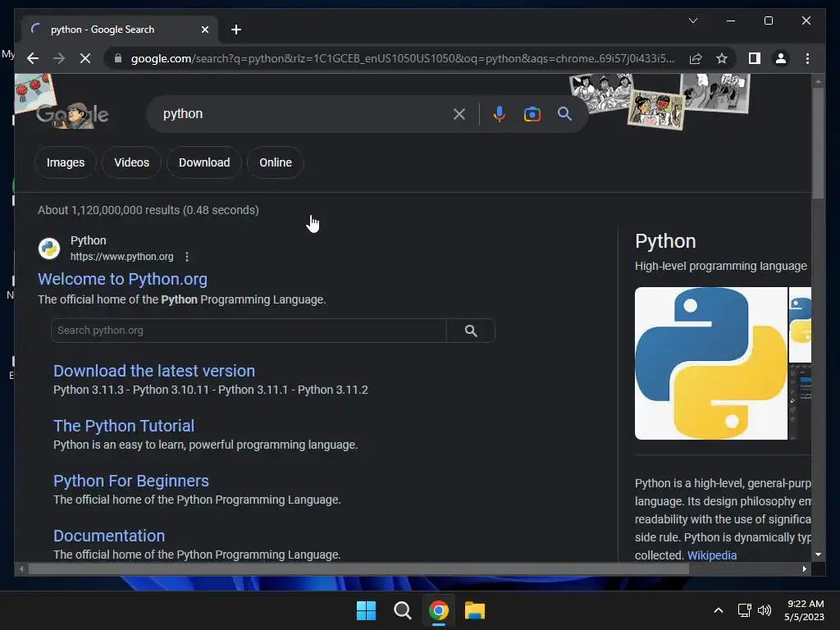Screen dimensions: 840x630
Task: Open Download the latest version link
Action: point(154,371)
